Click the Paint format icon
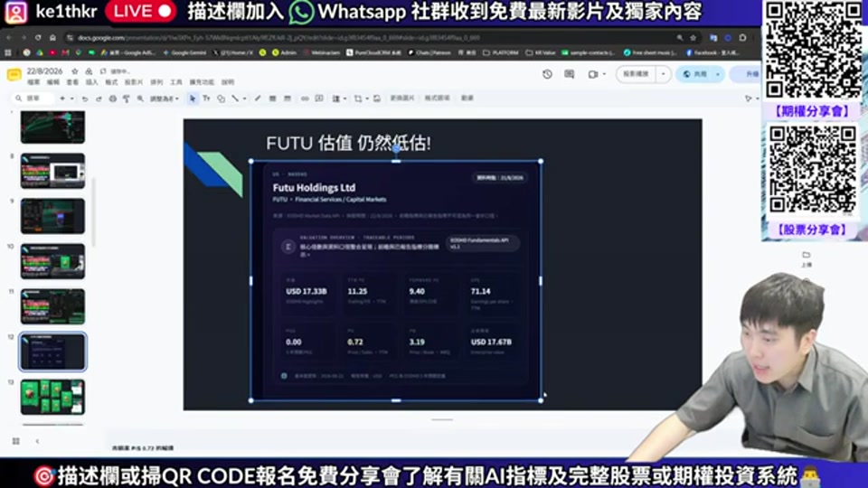The width and height of the screenshot is (868, 488). [127, 99]
